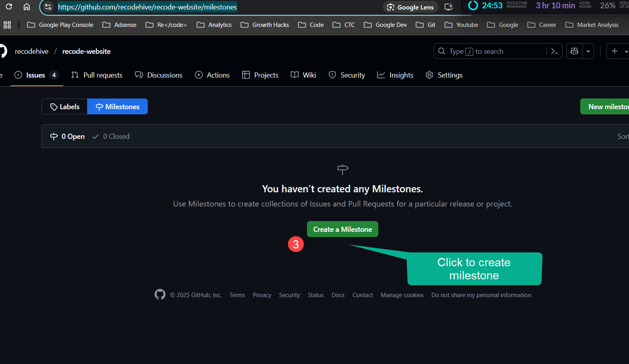Image resolution: width=629 pixels, height=364 pixels.
Task: Open the Terms footer link
Action: 237,295
